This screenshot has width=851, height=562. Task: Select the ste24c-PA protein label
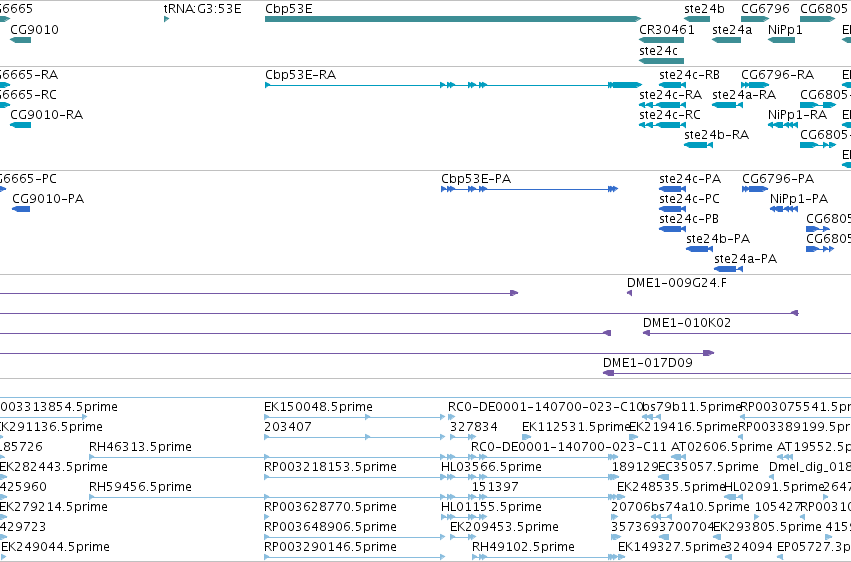690,178
